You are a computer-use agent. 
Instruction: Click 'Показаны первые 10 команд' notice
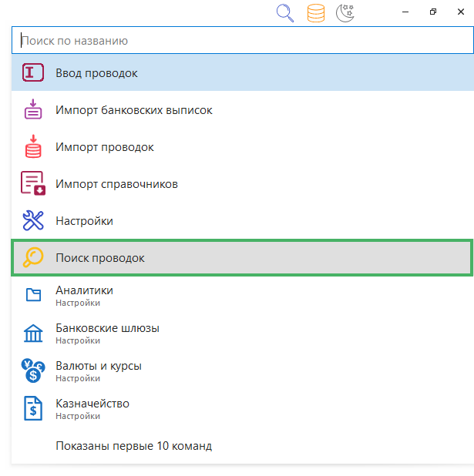pyautogui.click(x=133, y=446)
